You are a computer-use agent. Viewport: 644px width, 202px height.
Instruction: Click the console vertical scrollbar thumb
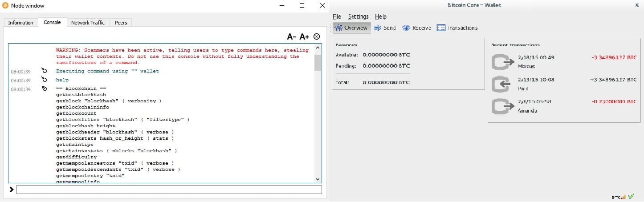(x=318, y=62)
